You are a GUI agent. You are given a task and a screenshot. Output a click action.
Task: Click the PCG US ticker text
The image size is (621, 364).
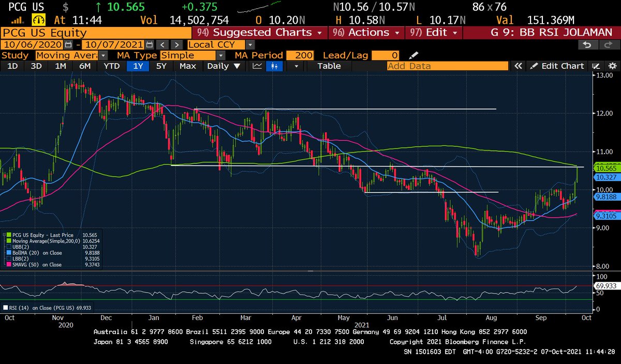pyautogui.click(x=26, y=7)
